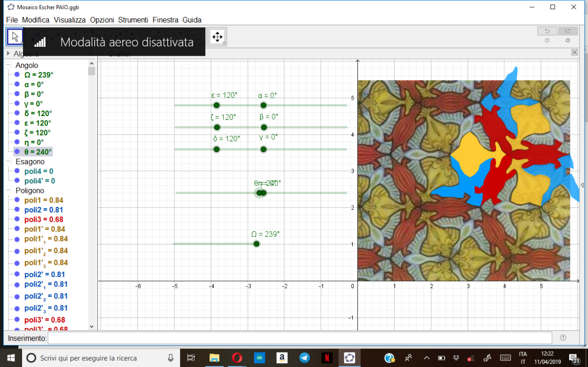Open the Windows Start menu

point(11,358)
